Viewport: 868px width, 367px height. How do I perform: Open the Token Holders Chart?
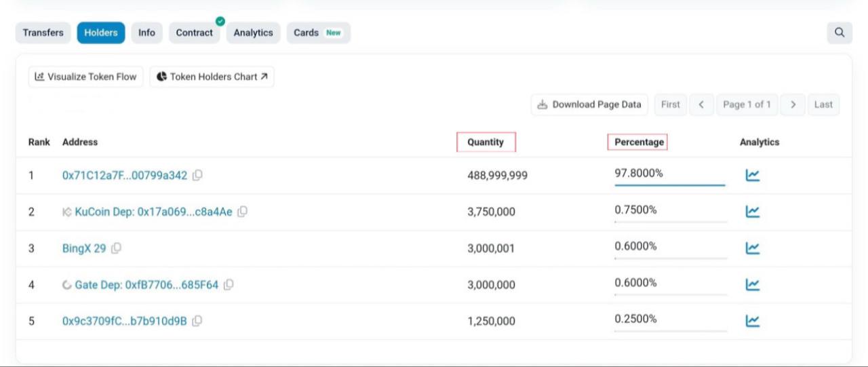(212, 77)
